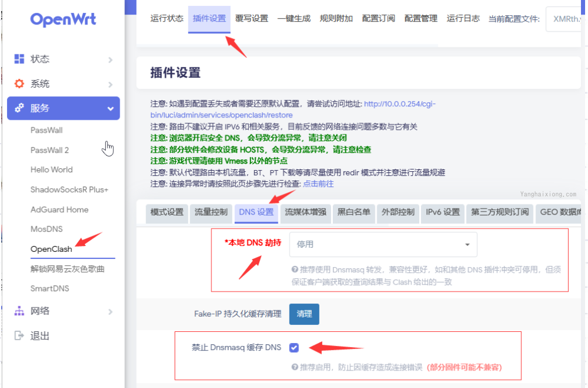Viewport: 588px width, 388px height.
Task: Select the 插件设置 tab
Action: tap(209, 18)
